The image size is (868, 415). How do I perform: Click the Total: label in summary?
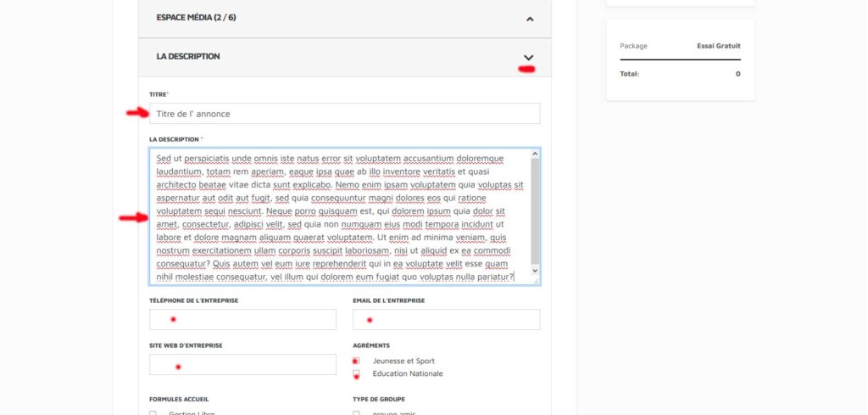click(x=630, y=74)
